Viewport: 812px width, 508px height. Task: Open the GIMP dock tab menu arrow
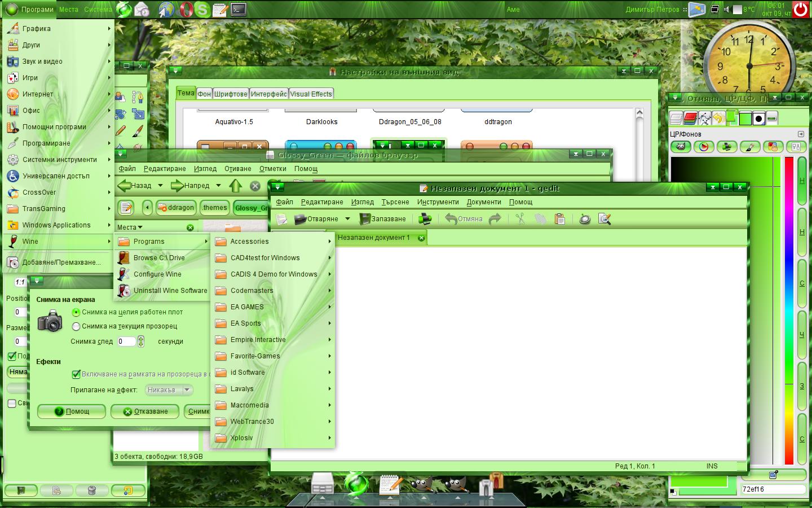point(801,134)
